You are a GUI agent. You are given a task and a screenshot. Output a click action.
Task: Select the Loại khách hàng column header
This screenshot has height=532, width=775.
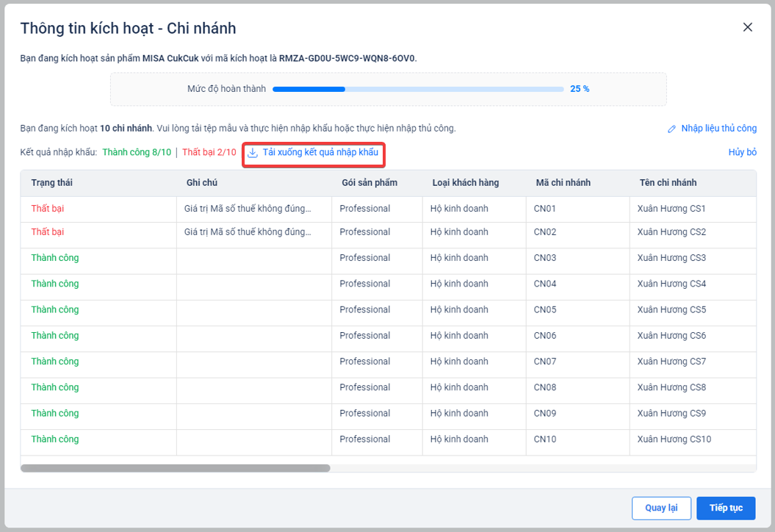click(x=466, y=182)
